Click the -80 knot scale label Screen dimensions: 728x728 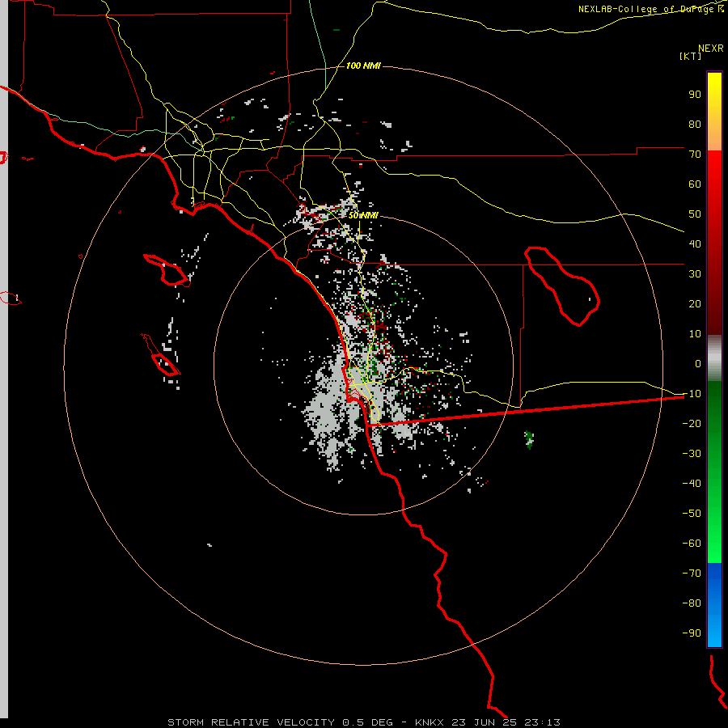pos(692,603)
